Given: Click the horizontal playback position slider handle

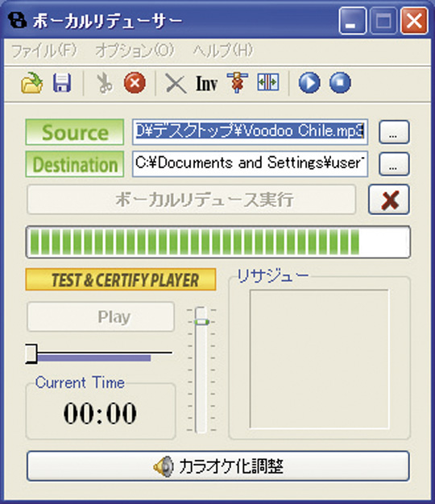Looking at the screenshot, I should coord(31,354).
